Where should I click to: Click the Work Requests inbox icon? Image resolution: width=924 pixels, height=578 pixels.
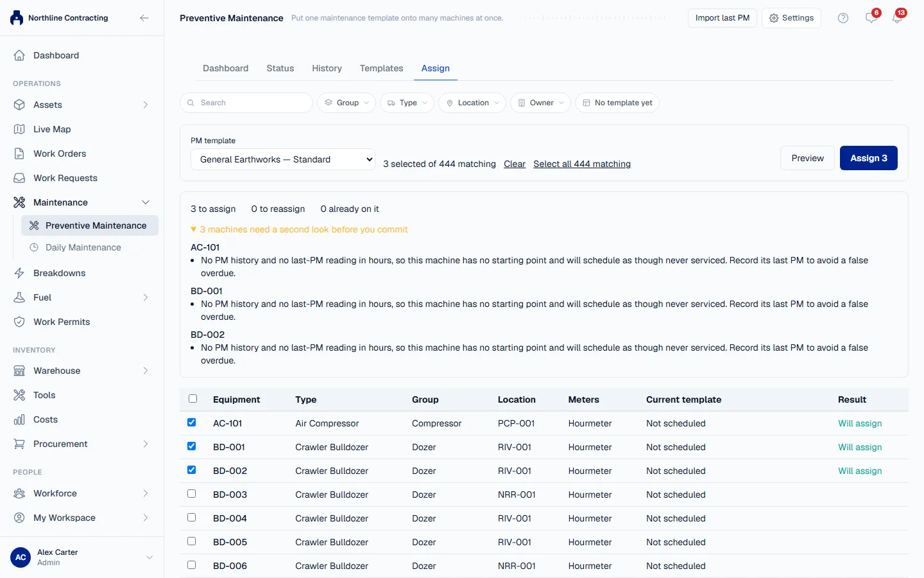tap(19, 178)
